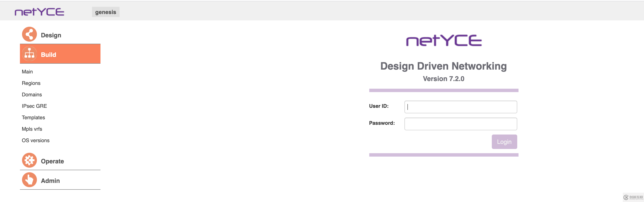Focus the Password input field
Screen dimensions: 644x202
460,124
